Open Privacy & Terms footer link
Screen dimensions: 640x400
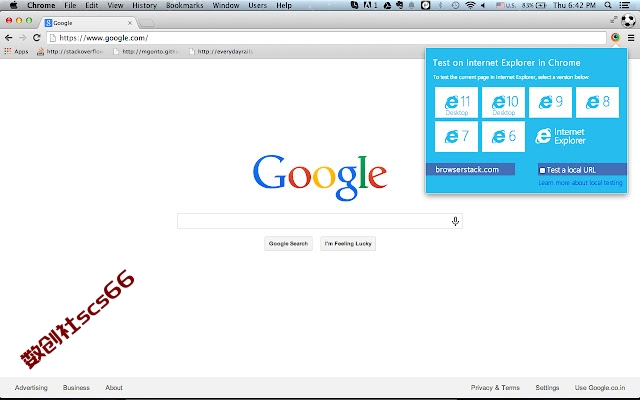click(x=495, y=387)
